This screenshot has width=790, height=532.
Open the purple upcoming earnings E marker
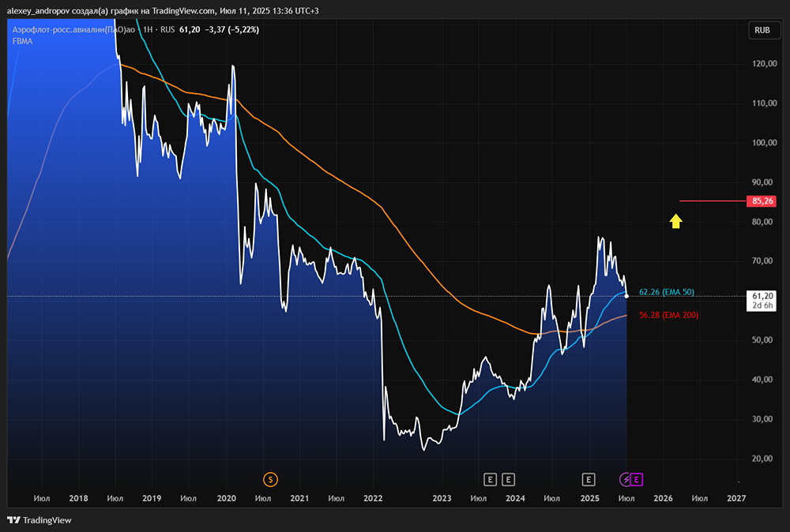(636, 480)
